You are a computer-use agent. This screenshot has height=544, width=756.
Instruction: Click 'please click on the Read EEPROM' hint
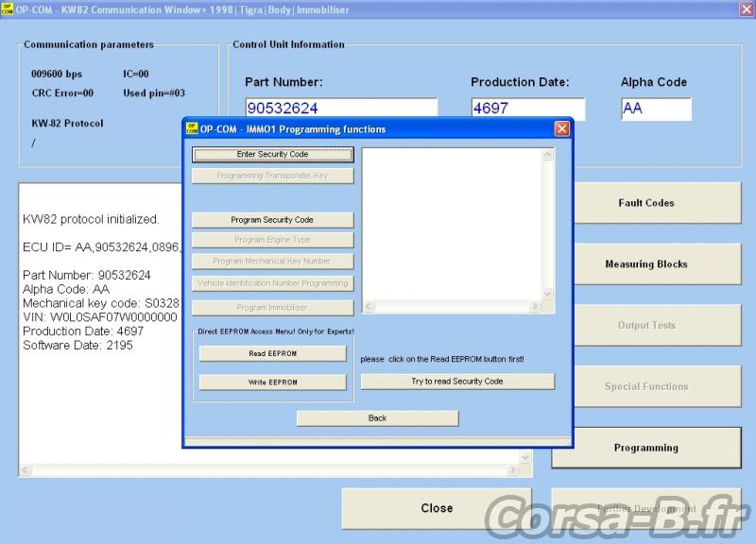click(442, 359)
